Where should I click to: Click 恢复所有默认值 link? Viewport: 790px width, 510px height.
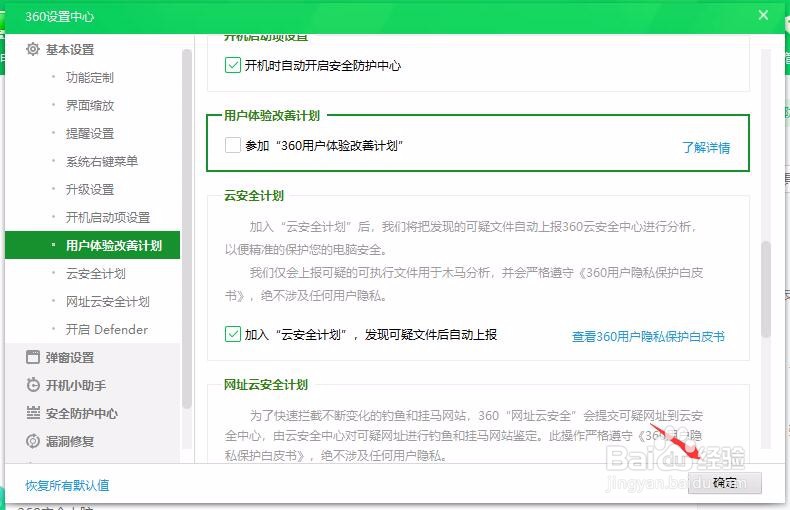coord(67,485)
